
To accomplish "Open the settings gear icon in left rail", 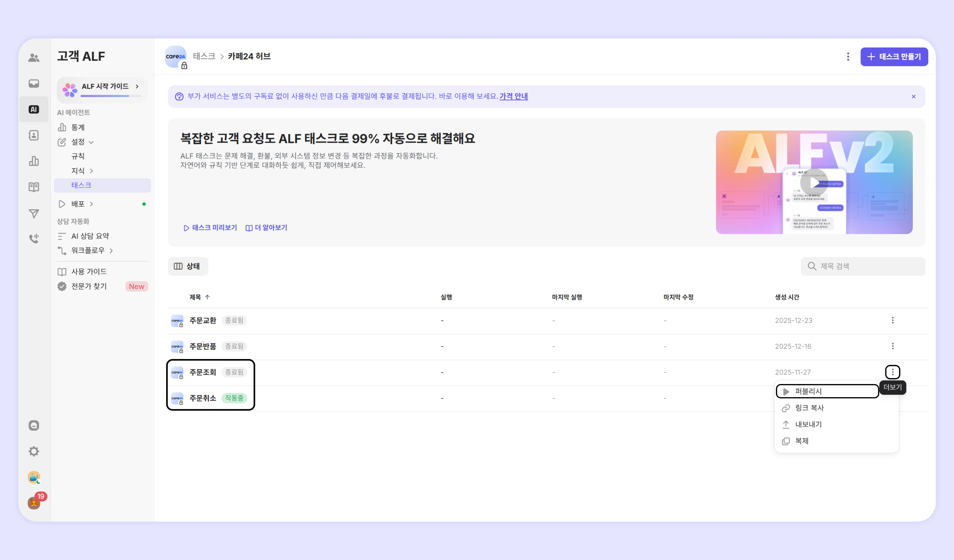I will [x=34, y=451].
